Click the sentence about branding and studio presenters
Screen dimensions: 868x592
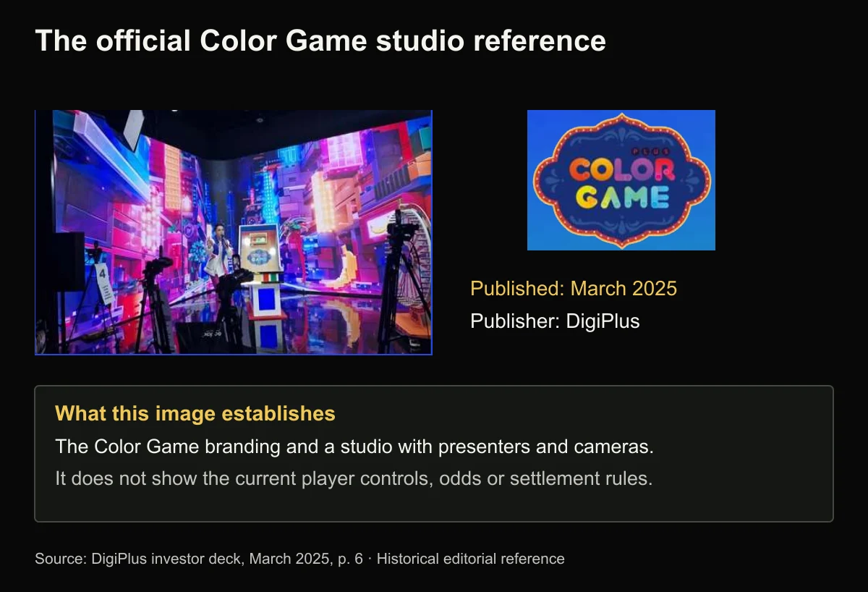click(354, 447)
